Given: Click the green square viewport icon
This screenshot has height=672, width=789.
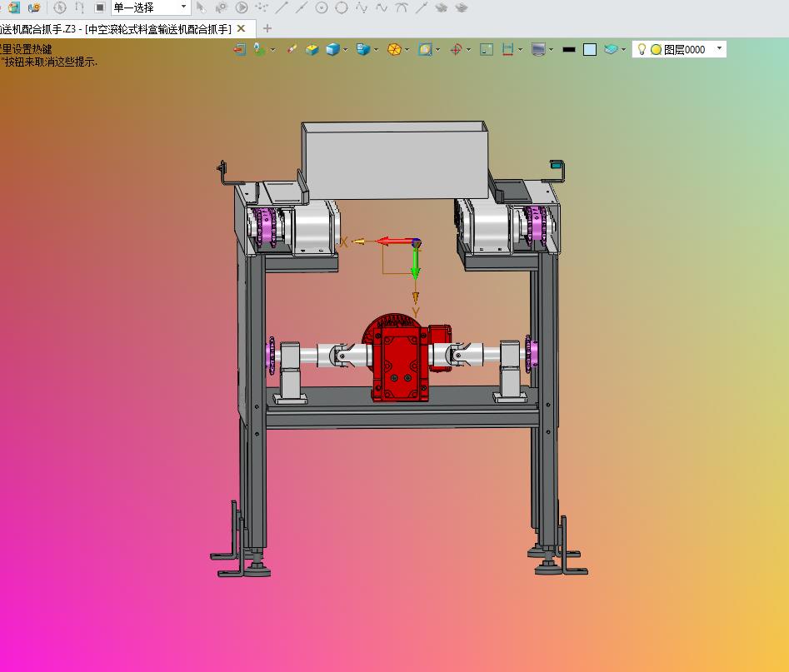Looking at the screenshot, I should pyautogui.click(x=487, y=49).
